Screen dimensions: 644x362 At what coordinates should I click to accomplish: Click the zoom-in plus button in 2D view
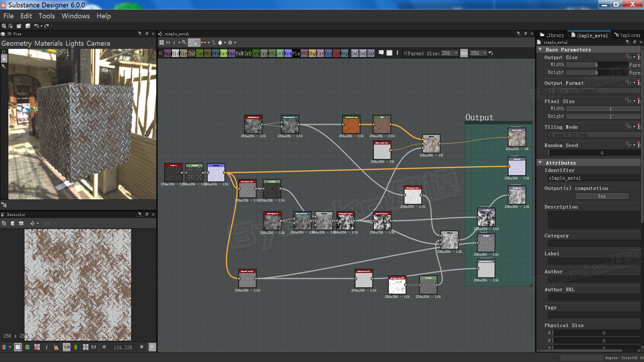(x=142, y=347)
